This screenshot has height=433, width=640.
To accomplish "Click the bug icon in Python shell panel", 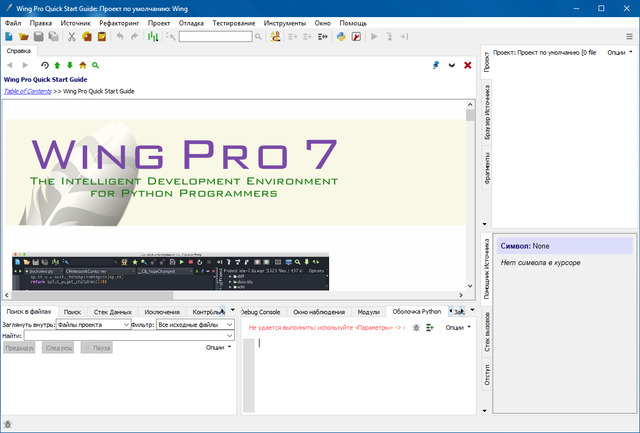I will point(415,327).
